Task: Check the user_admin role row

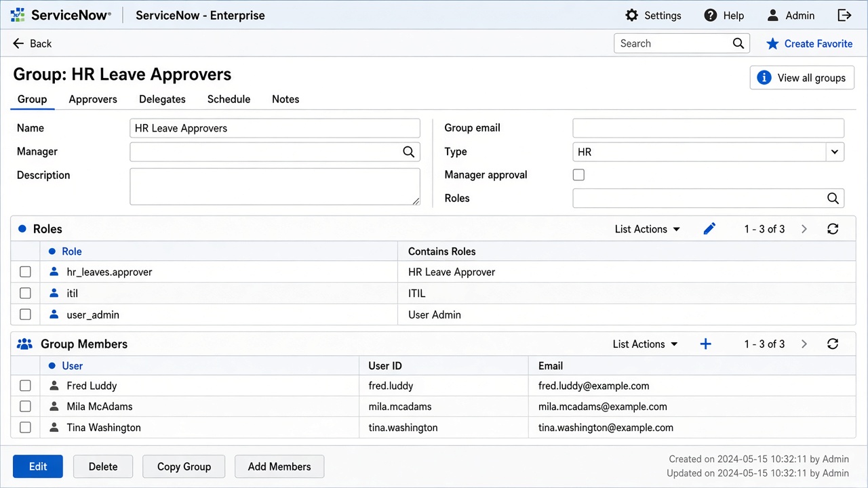Action: (x=25, y=314)
